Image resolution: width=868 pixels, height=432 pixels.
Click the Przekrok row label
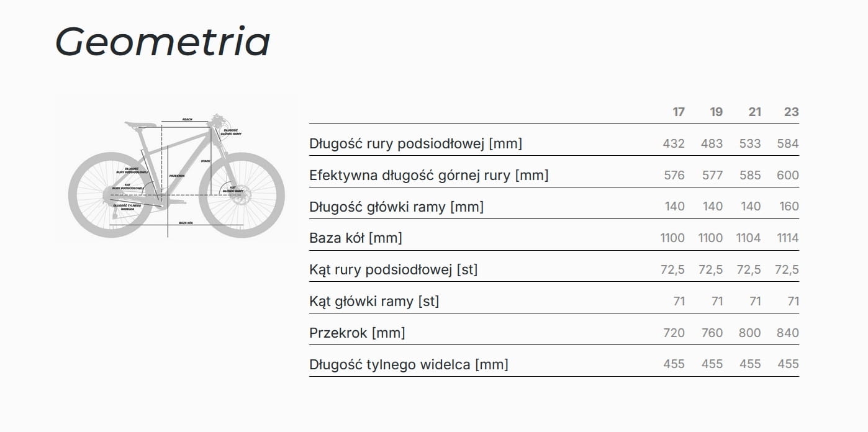(x=357, y=333)
